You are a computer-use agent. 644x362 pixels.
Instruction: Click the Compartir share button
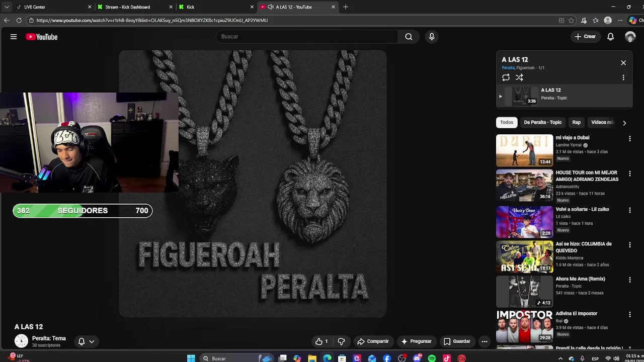coord(373,341)
